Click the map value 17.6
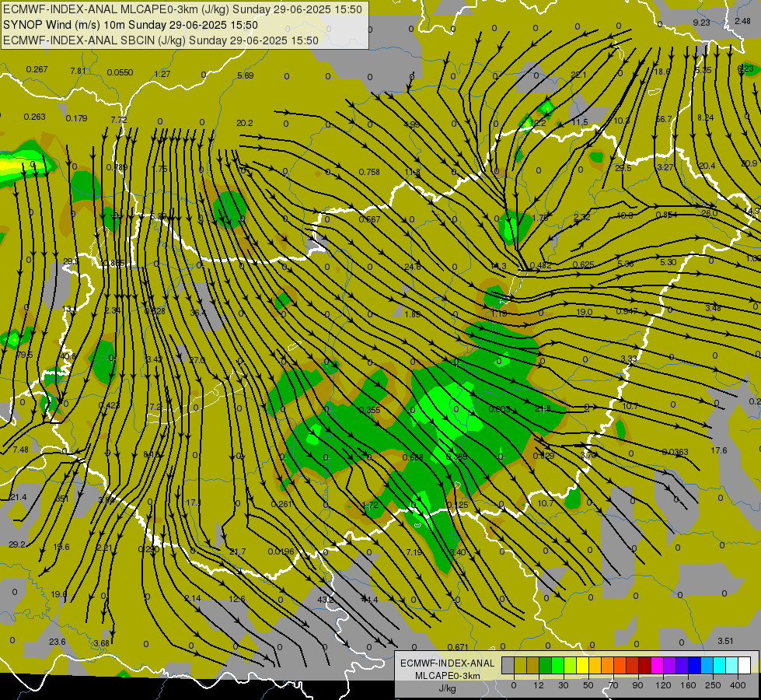Viewport: 761px width, 700px height. click(719, 450)
